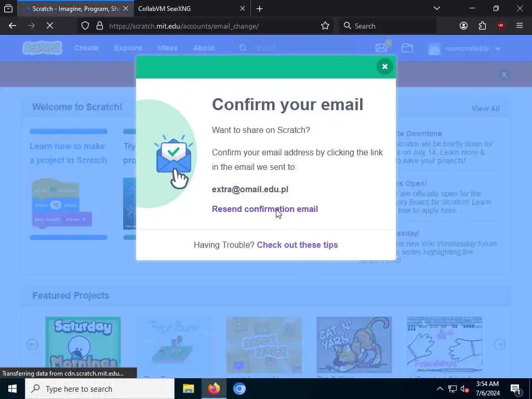Stop loading the page
Screen dimensions: 532x399
click(50, 26)
